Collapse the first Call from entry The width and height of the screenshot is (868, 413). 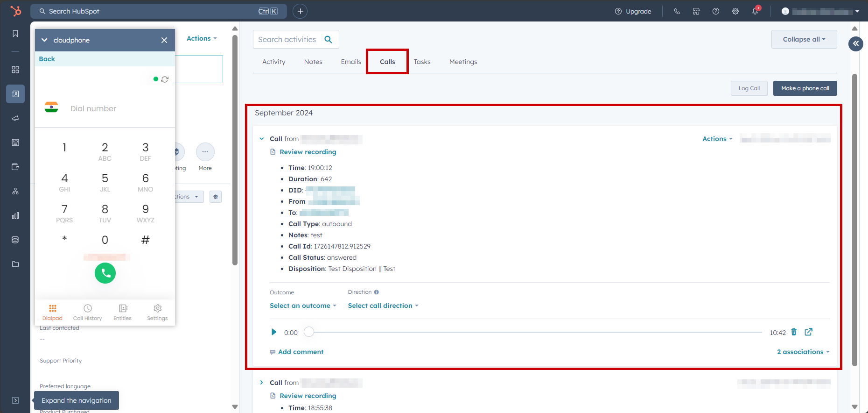262,139
